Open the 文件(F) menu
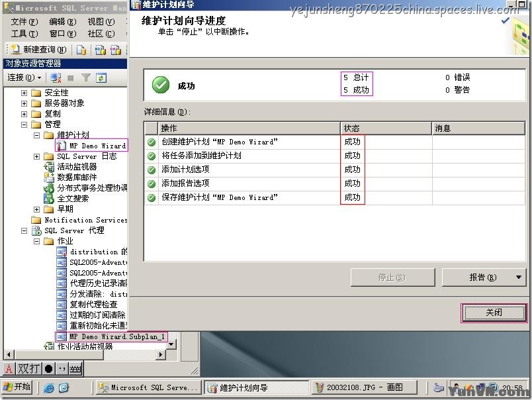The height and width of the screenshot is (400, 532). [24, 21]
